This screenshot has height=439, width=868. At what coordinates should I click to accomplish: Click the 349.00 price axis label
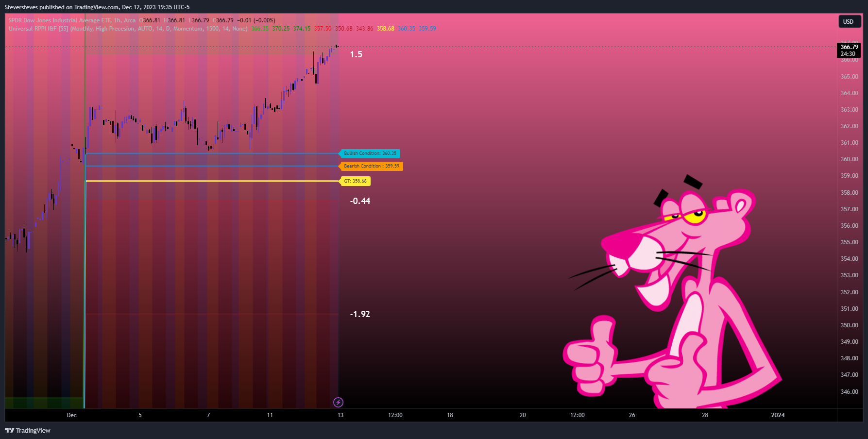849,342
